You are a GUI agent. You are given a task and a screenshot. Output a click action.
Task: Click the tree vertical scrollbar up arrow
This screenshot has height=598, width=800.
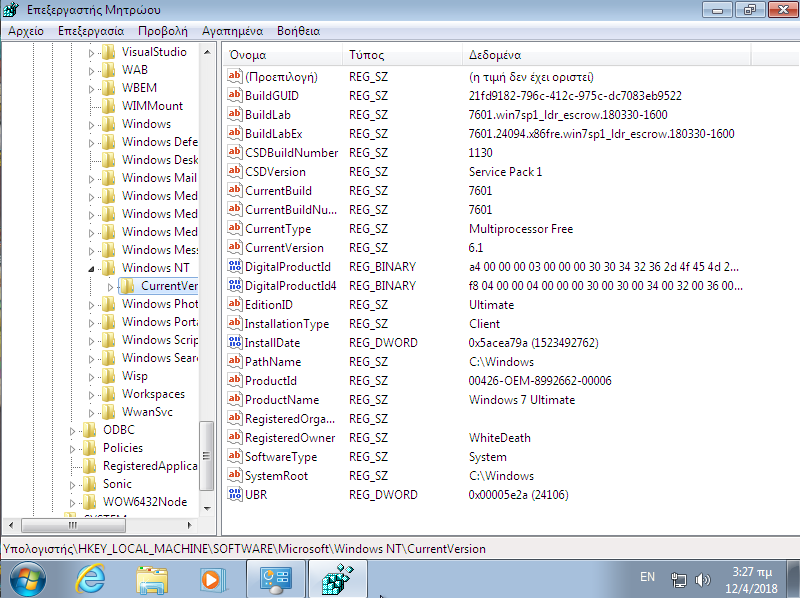click(x=207, y=52)
